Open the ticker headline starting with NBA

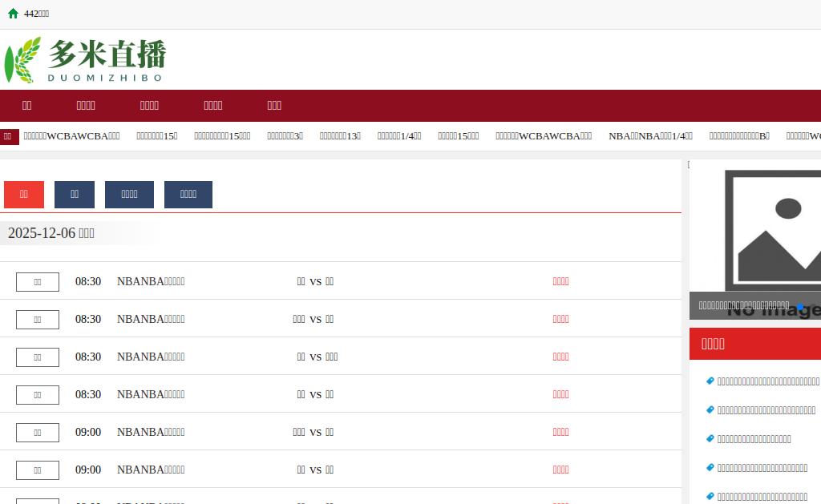coord(650,136)
